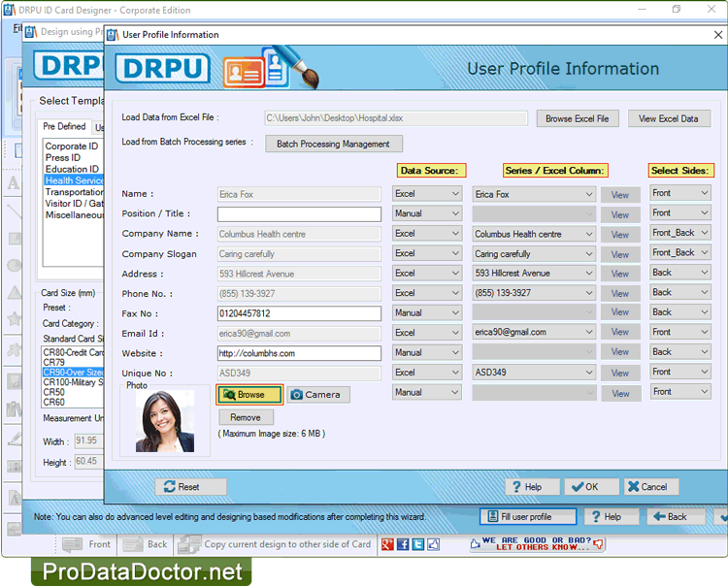
Task: Open Camera to capture photo
Action: coord(318,395)
